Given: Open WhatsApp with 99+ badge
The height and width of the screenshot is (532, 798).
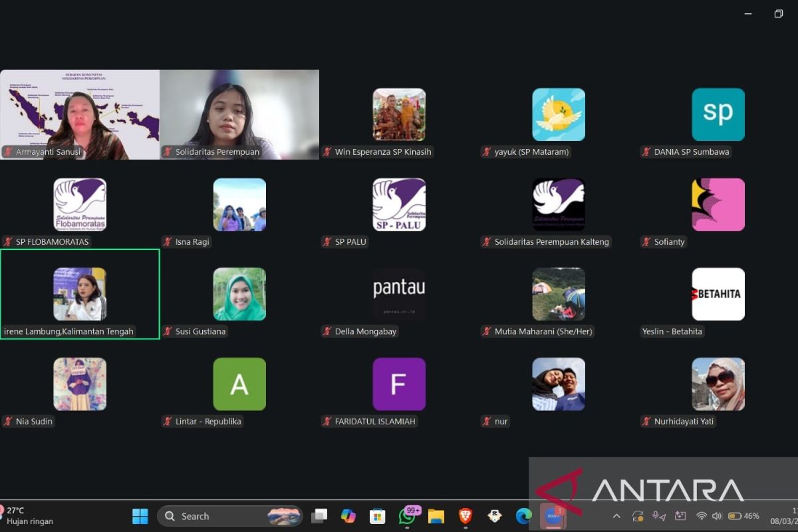Looking at the screenshot, I should point(407,516).
